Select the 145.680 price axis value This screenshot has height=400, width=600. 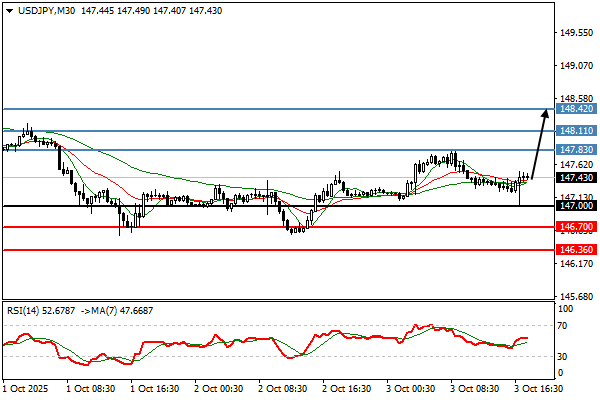tap(577, 297)
